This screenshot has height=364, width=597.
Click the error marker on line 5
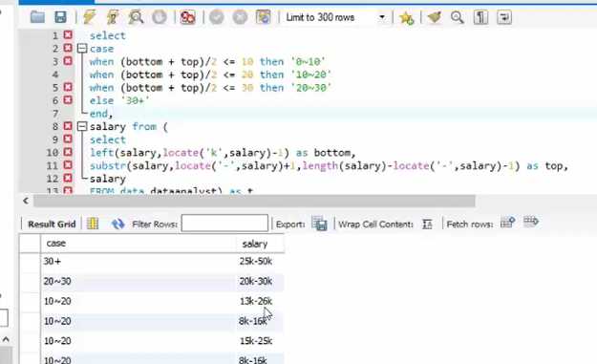[68, 87]
